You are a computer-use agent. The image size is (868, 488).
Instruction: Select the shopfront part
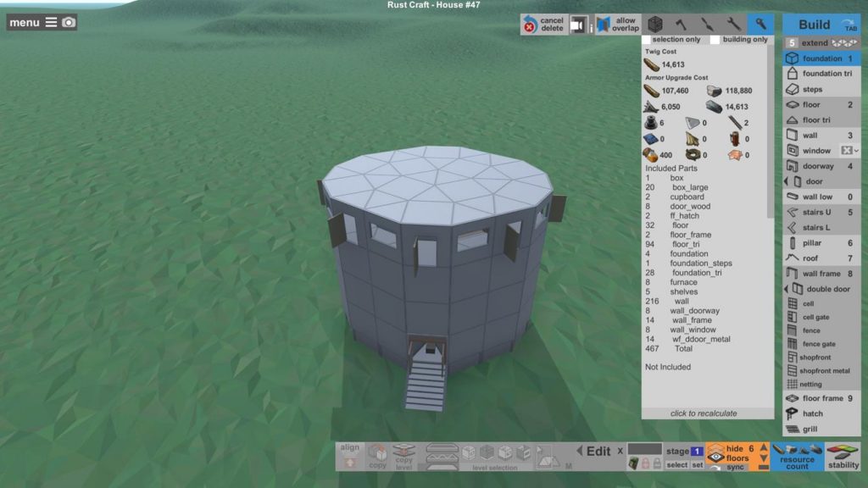[821, 358]
